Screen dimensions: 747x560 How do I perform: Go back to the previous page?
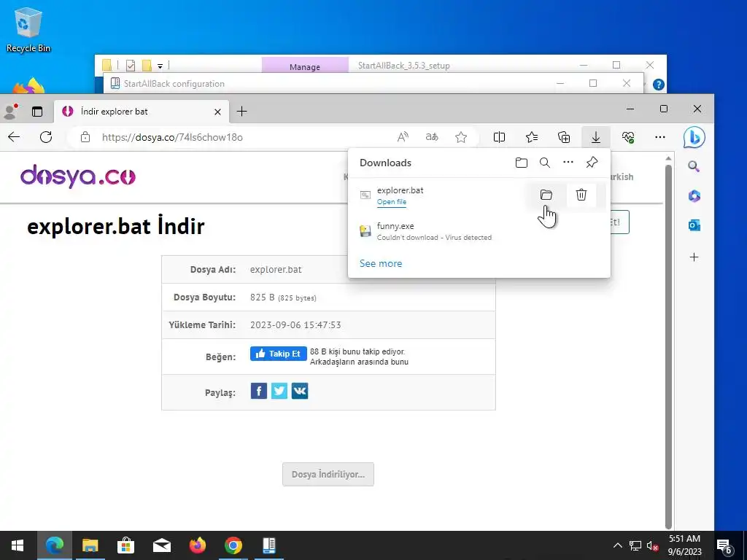point(14,138)
